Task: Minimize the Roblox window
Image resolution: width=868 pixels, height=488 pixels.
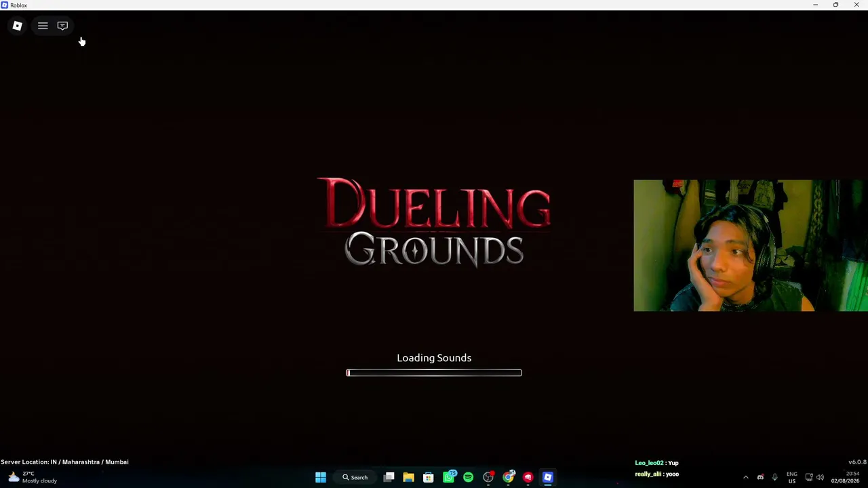Action: [815, 5]
